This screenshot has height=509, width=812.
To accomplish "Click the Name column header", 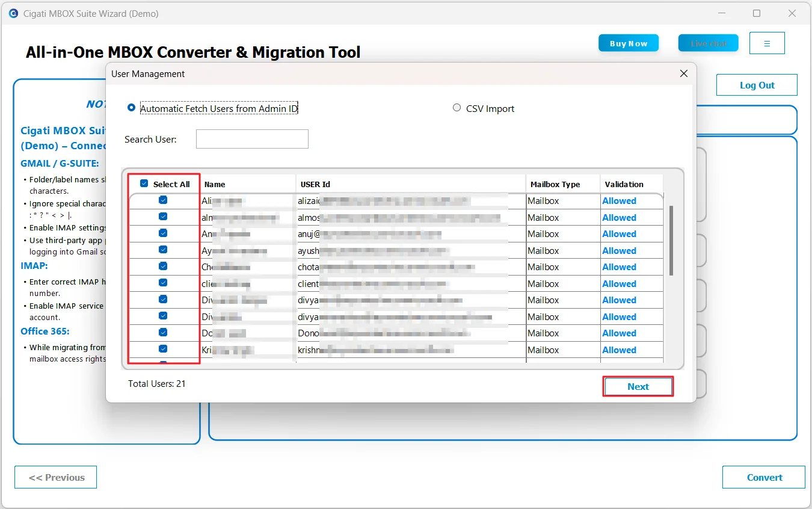I will click(248, 184).
